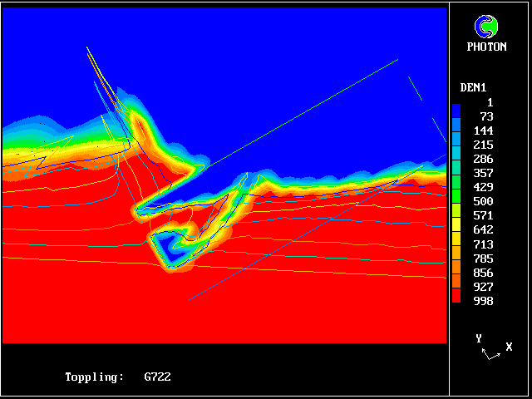Select the legend value 215

(482, 145)
